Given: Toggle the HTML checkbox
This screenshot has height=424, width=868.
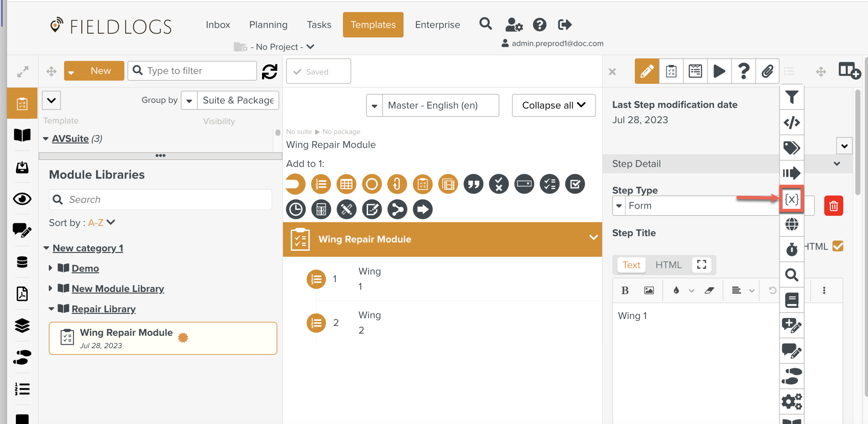Looking at the screenshot, I should click(838, 246).
